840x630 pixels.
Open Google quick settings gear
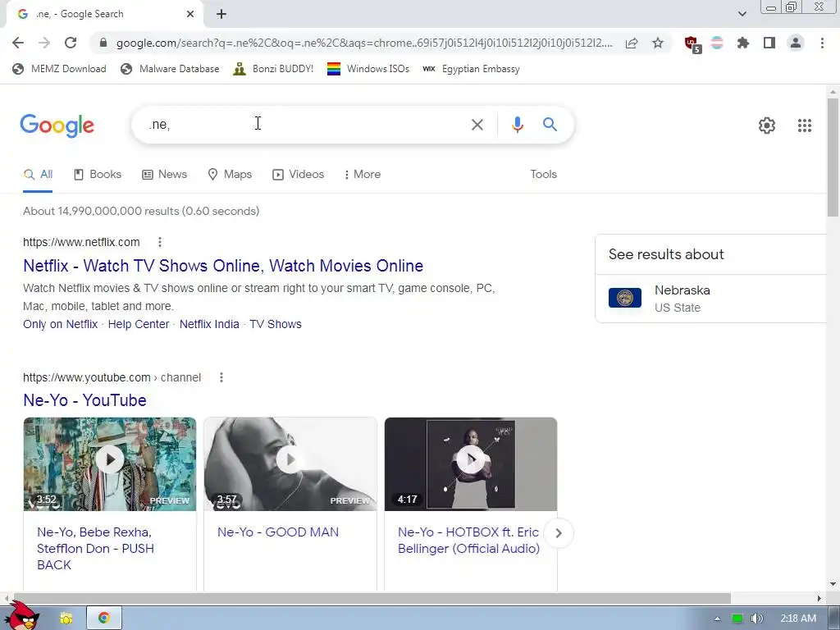click(x=767, y=126)
